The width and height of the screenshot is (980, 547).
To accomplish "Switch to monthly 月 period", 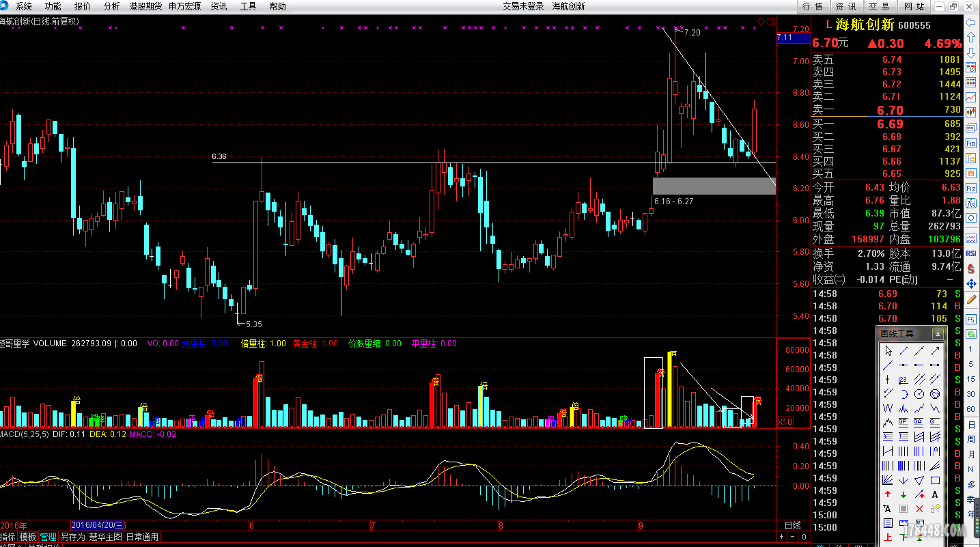I will point(971,454).
